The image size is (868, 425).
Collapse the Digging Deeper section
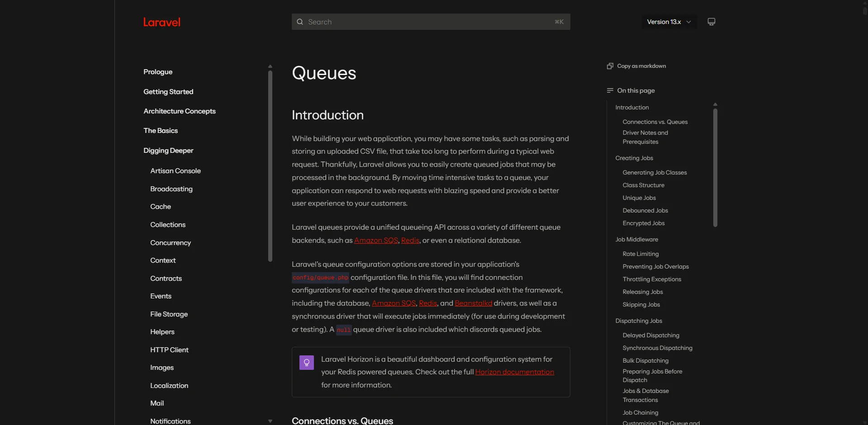(168, 151)
